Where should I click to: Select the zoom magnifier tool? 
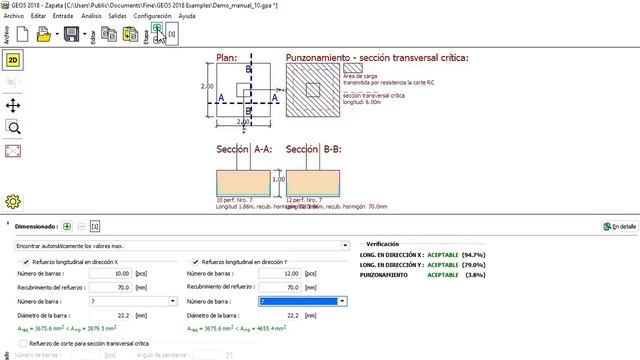[x=13, y=128]
